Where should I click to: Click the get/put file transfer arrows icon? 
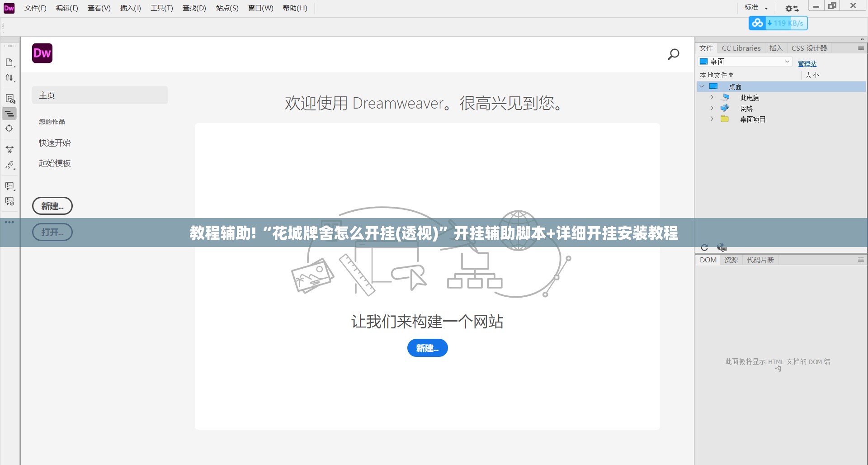(9, 78)
